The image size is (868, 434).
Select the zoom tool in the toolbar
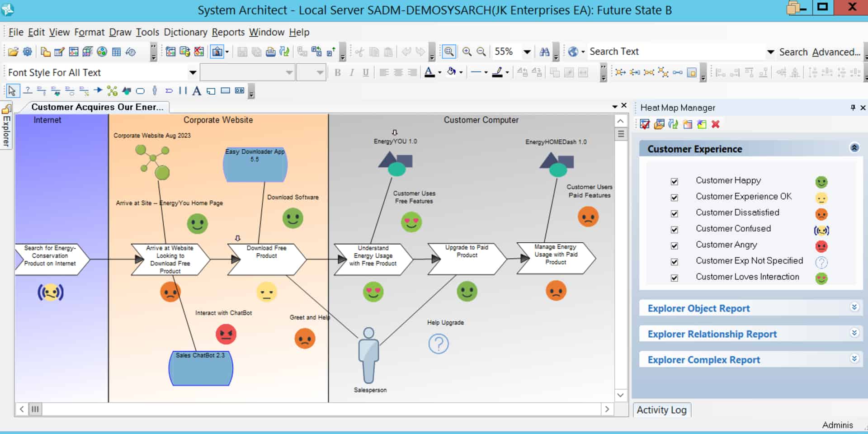click(448, 52)
